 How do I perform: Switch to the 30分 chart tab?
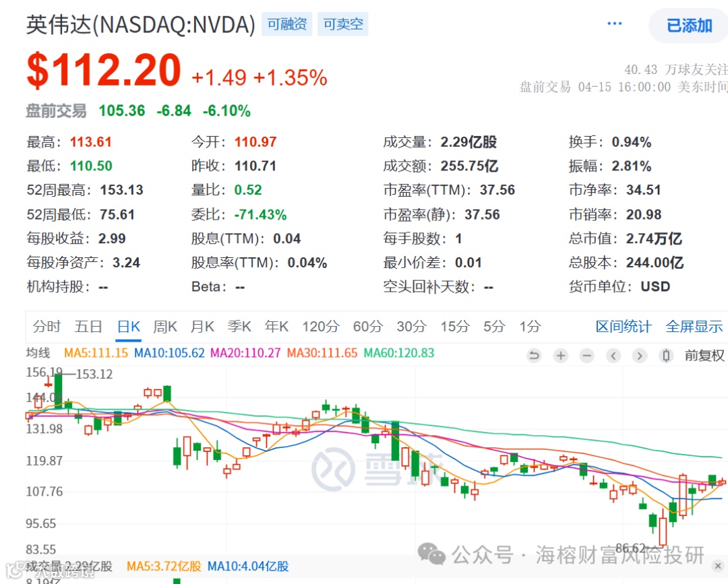pos(411,327)
